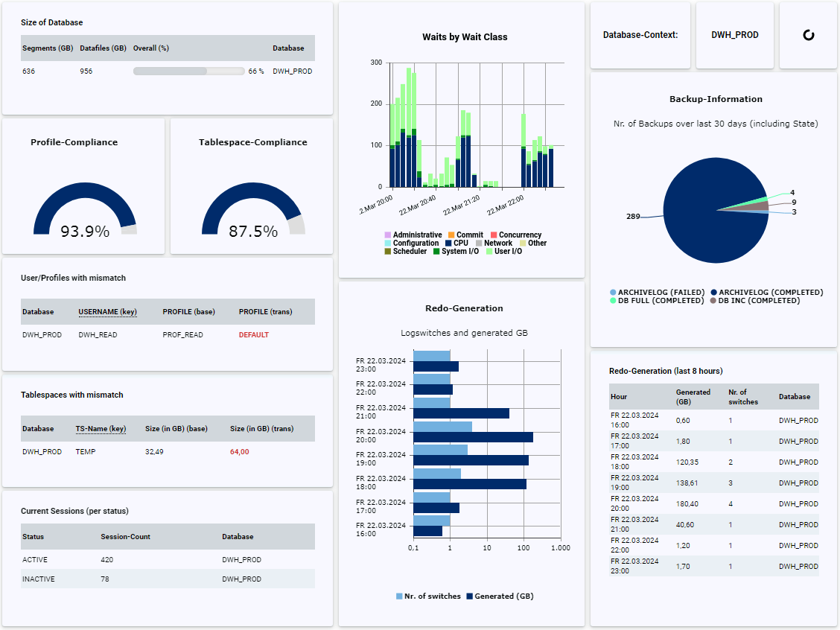Toggle User I/O series visibility

coord(489,251)
